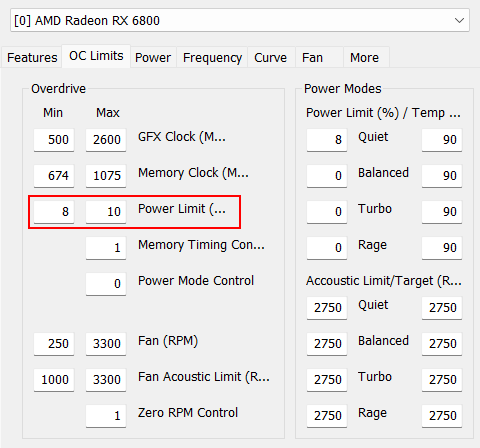Image resolution: width=480 pixels, height=448 pixels.
Task: Select Overdrive Power Limit minimum field
Action: coord(54,212)
